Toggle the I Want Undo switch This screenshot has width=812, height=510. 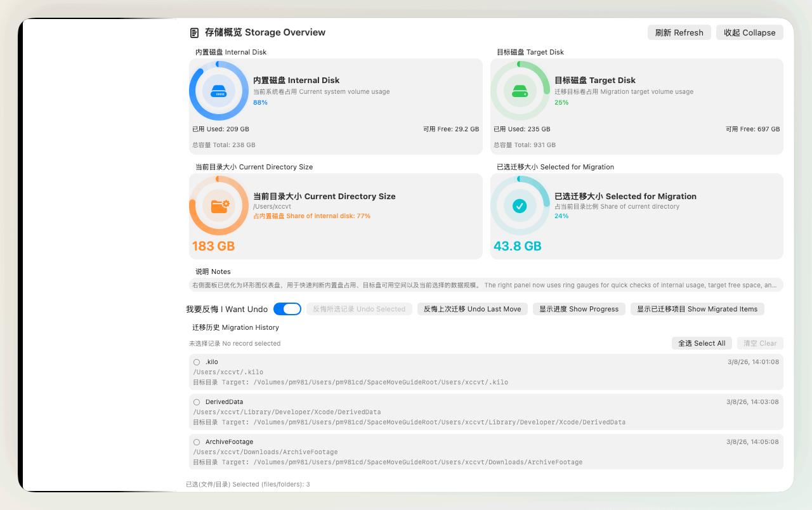point(287,309)
